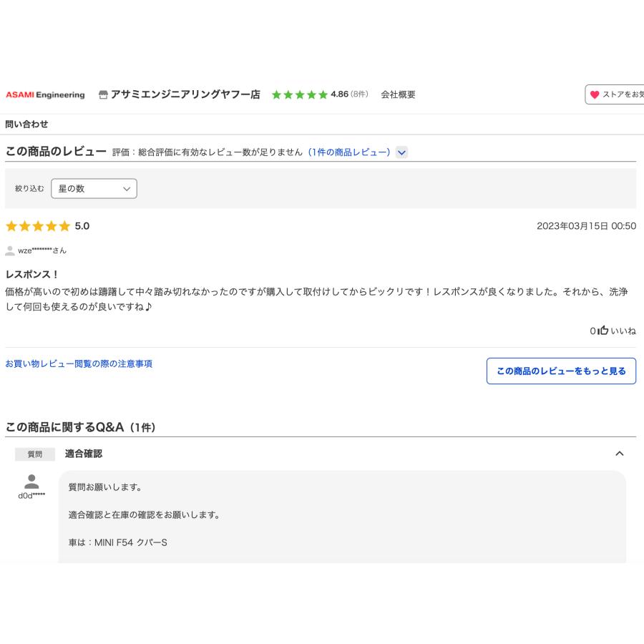Click the 適合確認 question title

coord(83,454)
